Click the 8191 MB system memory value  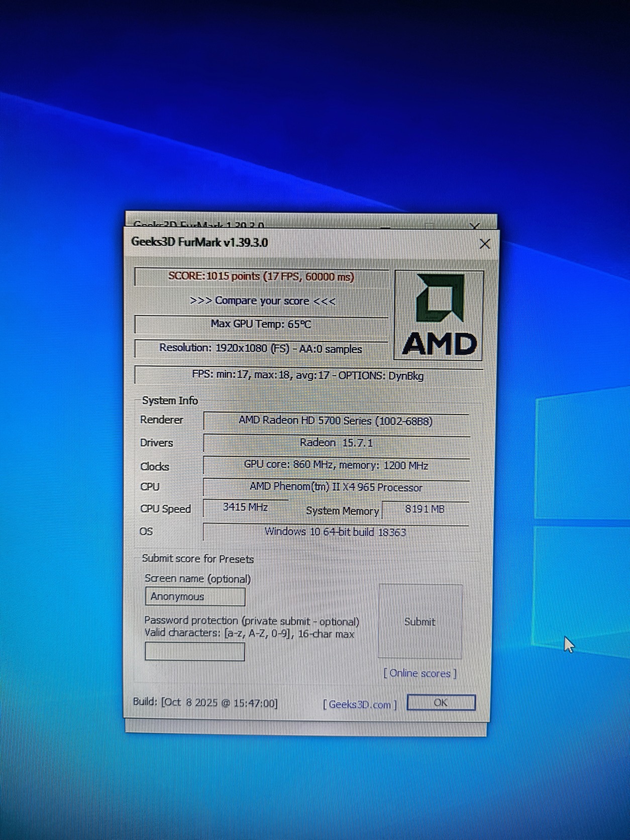click(425, 509)
